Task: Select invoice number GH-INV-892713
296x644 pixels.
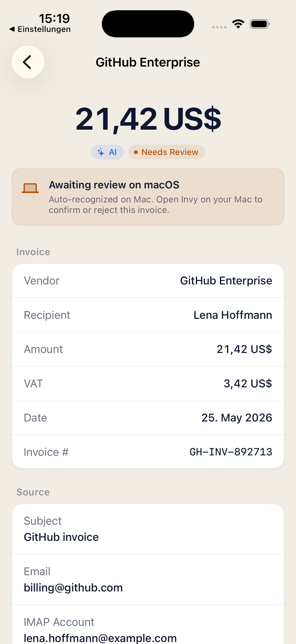Action: coord(231,452)
